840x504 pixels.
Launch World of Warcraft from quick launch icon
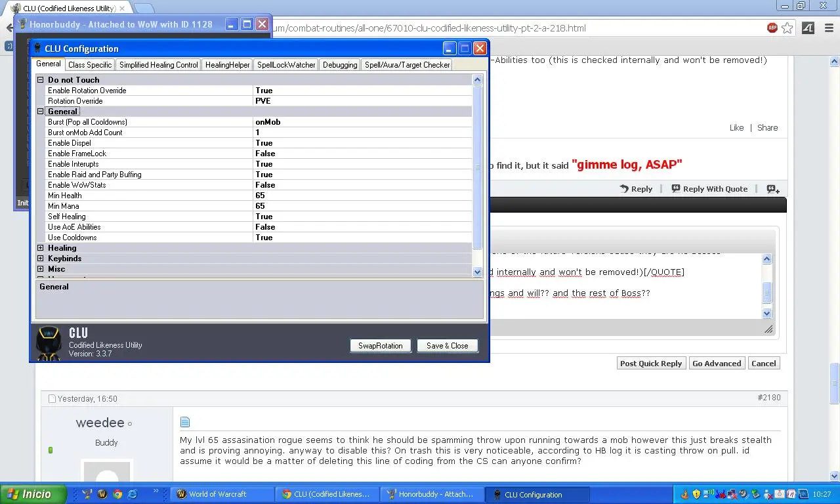point(102,494)
